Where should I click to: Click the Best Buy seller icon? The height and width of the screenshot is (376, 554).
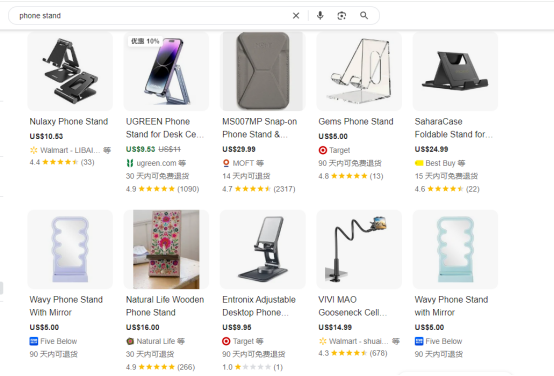click(x=419, y=163)
